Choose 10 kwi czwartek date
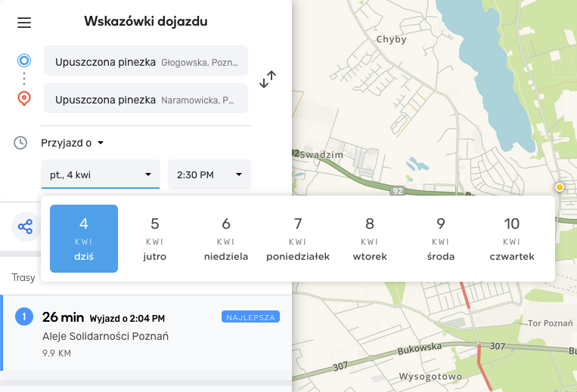This screenshot has height=392, width=577. pos(512,239)
